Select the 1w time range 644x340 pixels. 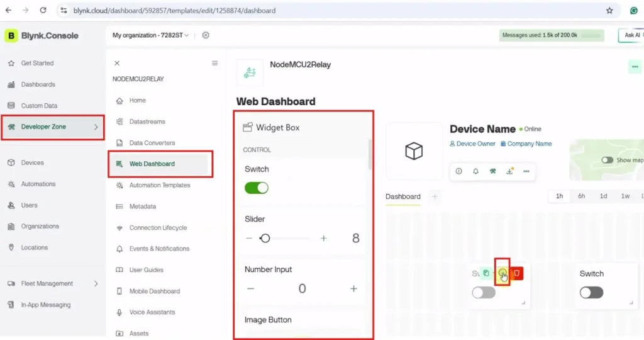click(x=625, y=196)
